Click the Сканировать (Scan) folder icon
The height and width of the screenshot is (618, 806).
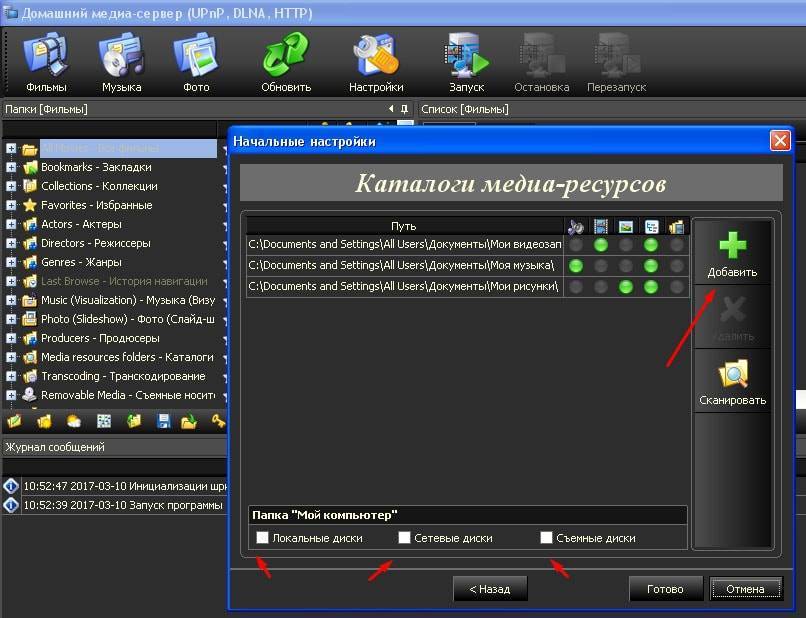click(732, 378)
